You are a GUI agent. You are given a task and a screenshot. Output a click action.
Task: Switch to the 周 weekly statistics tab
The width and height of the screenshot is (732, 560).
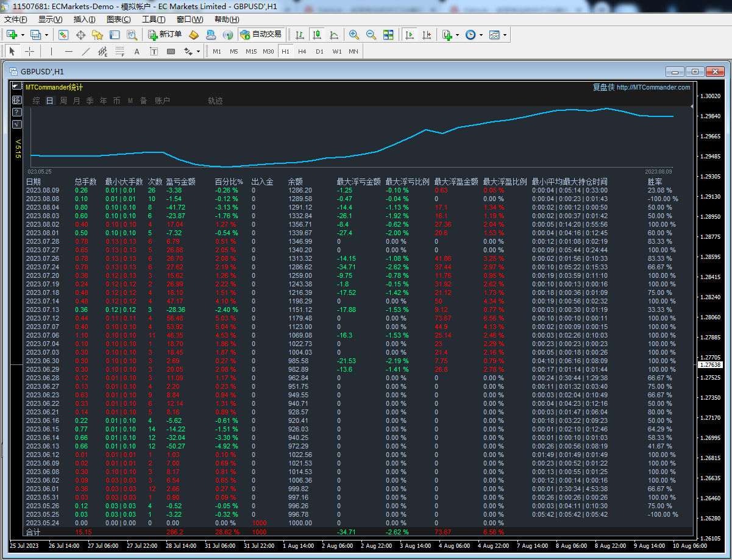[x=63, y=101]
